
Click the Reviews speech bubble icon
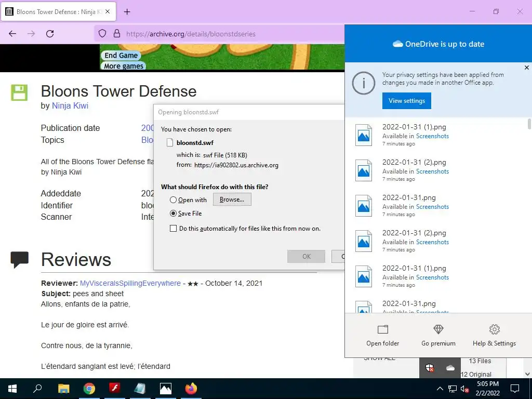(19, 260)
